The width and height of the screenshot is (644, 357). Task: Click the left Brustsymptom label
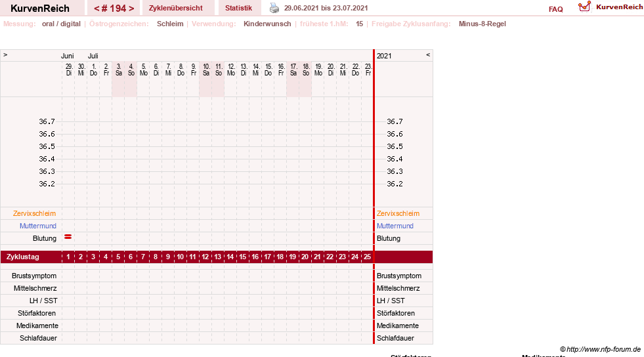pyautogui.click(x=34, y=276)
